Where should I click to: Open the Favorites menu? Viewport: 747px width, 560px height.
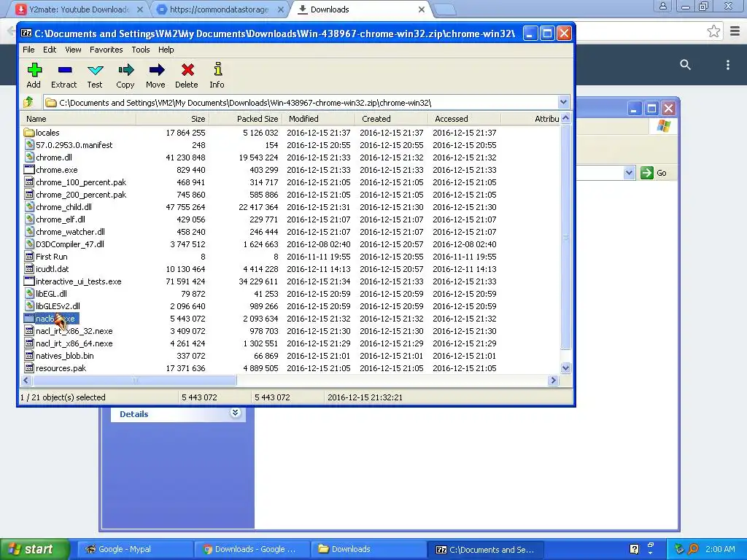tap(107, 50)
